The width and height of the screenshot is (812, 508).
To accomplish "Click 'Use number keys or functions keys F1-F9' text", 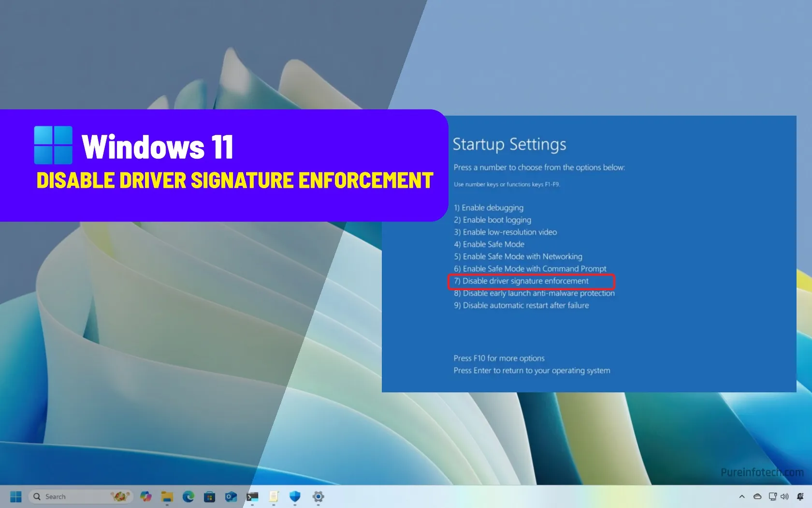I will (x=507, y=184).
